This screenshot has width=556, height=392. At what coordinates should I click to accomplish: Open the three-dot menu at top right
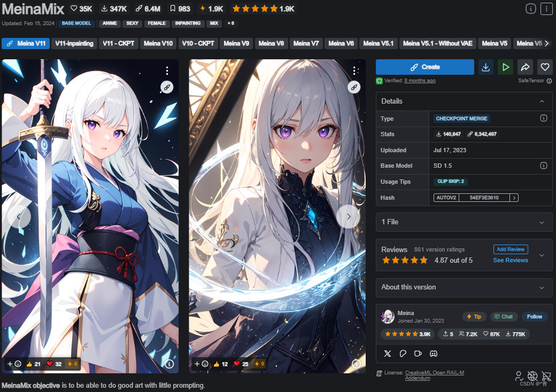(x=546, y=9)
